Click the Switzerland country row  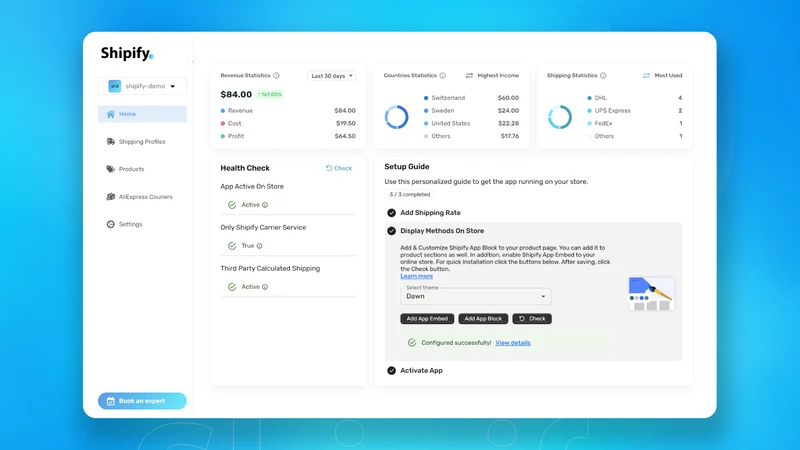click(x=471, y=98)
